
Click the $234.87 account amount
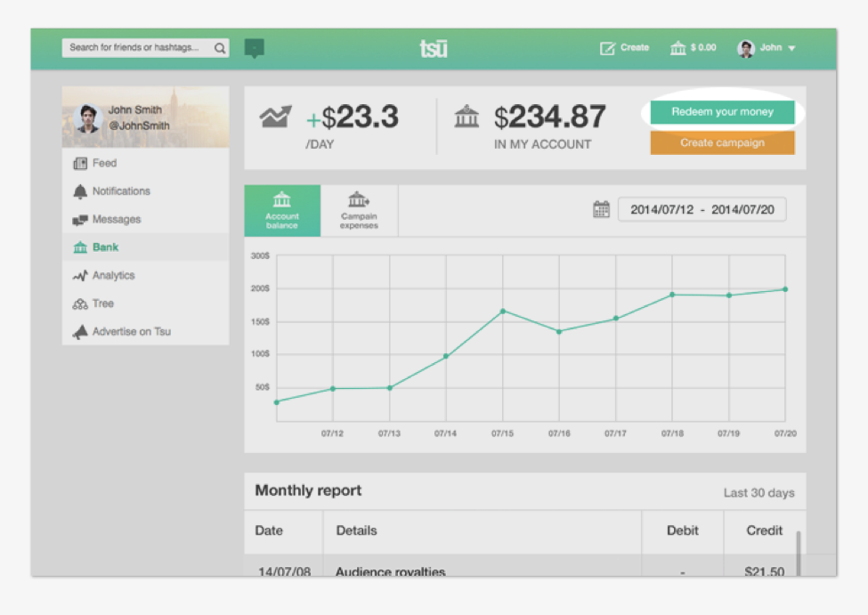(x=549, y=117)
